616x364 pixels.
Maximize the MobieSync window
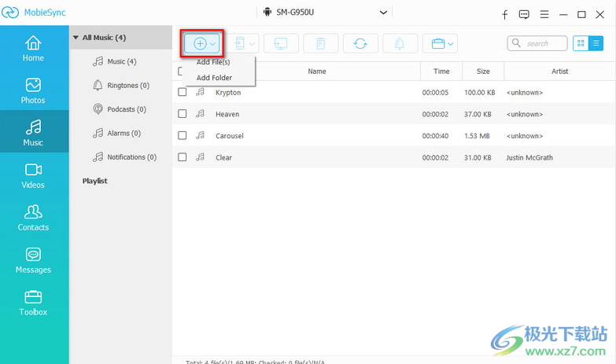click(581, 14)
